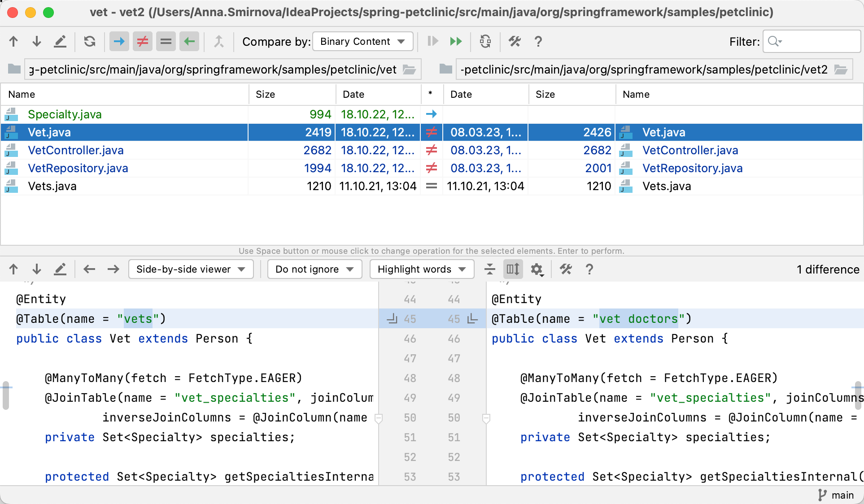Select the edit pencil icon in top toolbar
The height and width of the screenshot is (504, 864).
click(x=60, y=41)
